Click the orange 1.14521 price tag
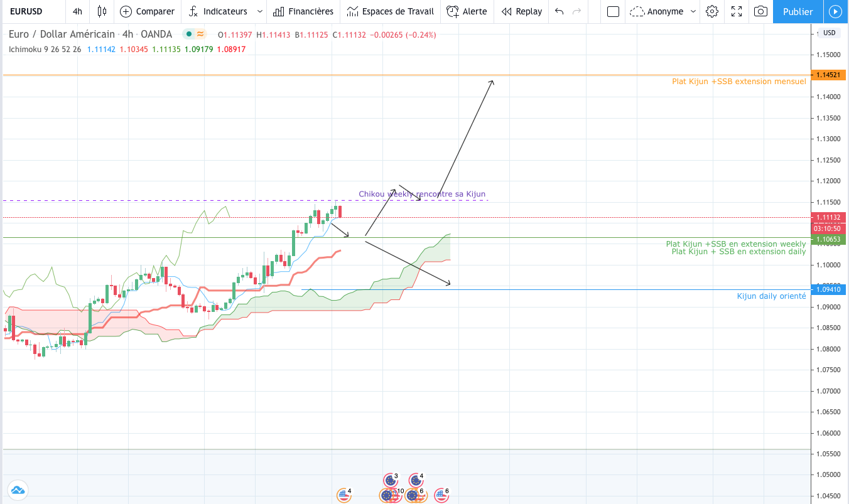The image size is (849, 504). click(829, 75)
